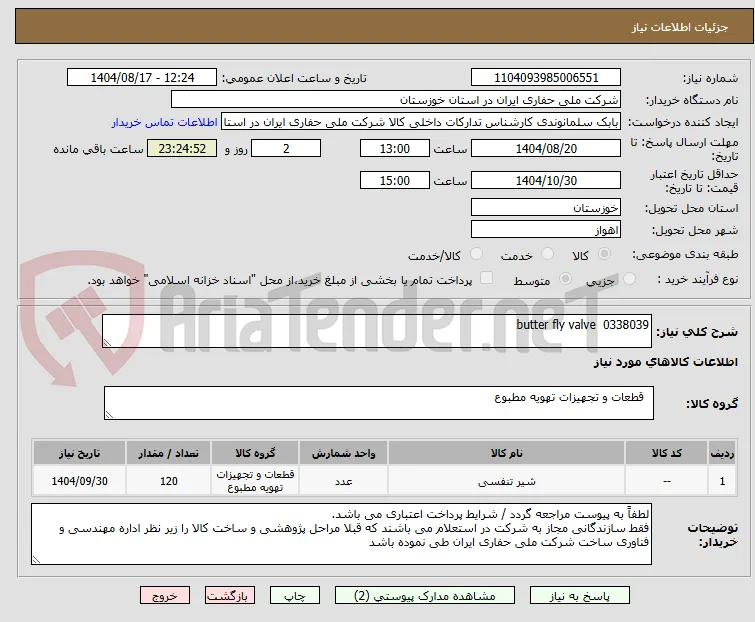Click the تاریخ نیاز column header
The height and width of the screenshot is (622, 755).
(x=79, y=453)
